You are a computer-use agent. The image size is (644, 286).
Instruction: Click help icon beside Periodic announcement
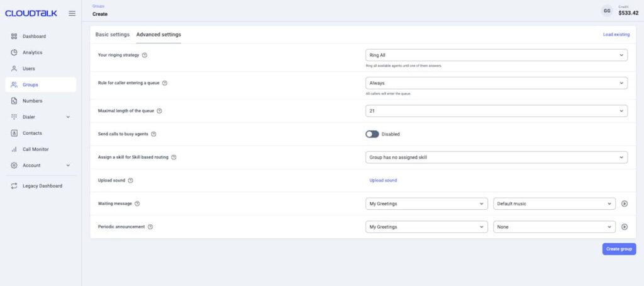click(x=150, y=227)
